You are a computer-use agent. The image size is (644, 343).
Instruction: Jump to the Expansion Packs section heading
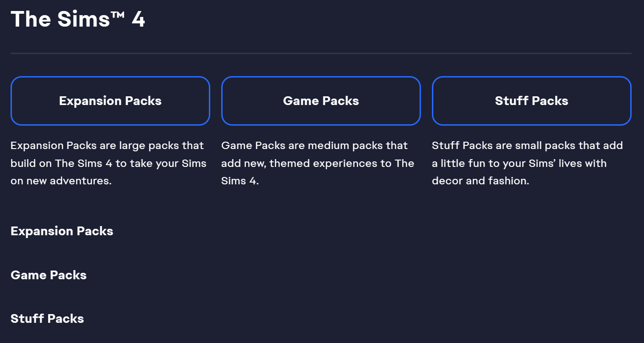(x=62, y=231)
